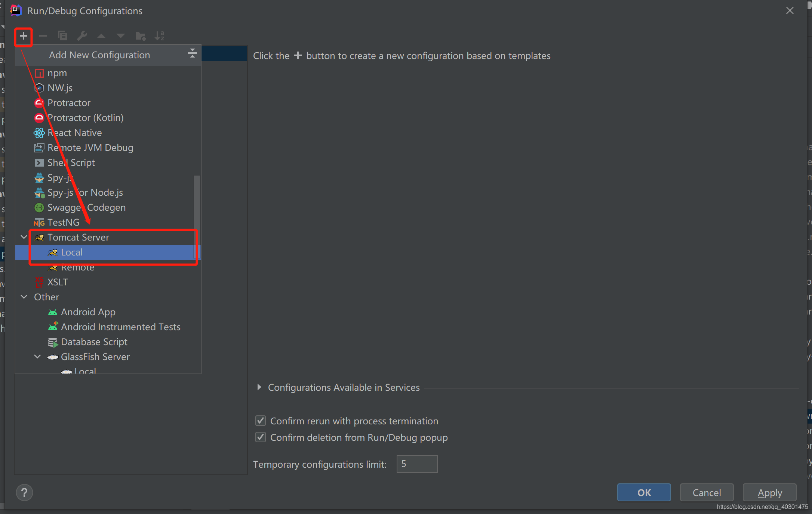Click the Add New Configuration plus icon
The image size is (812, 514).
tap(24, 36)
